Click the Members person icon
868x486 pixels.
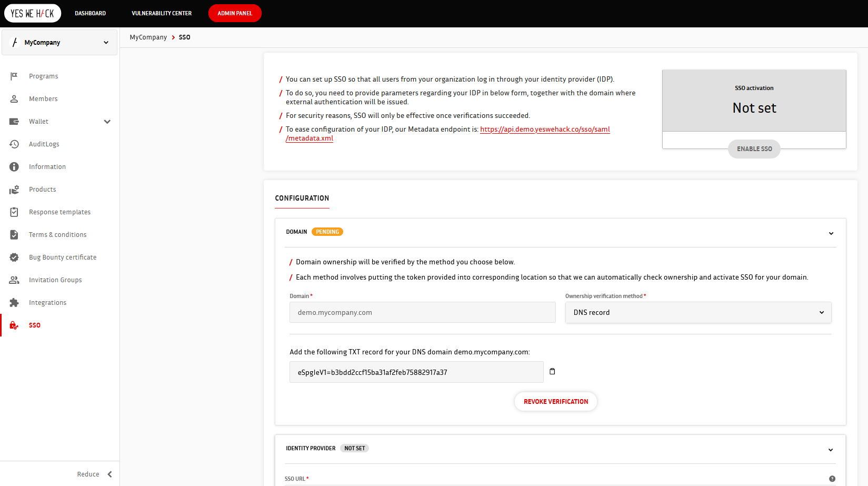[x=14, y=99]
